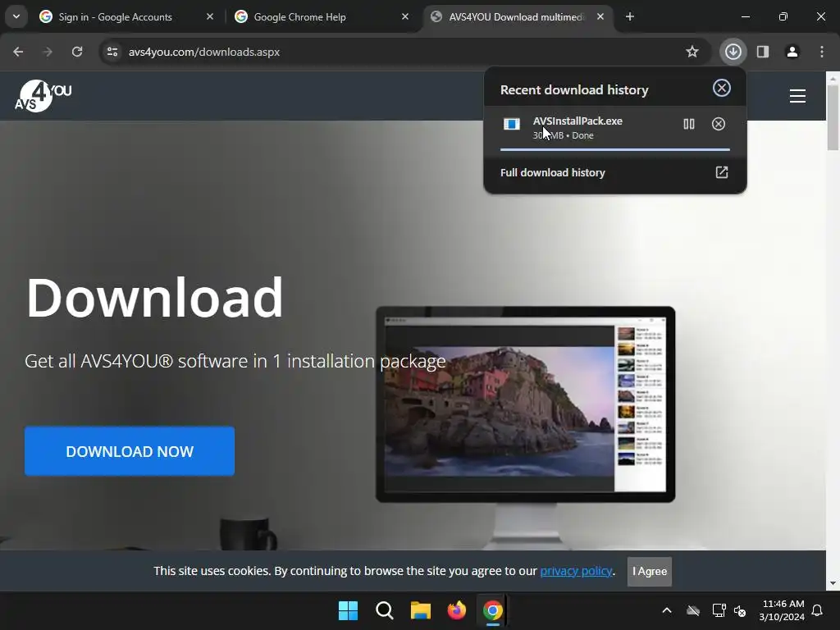Click the muted volume tray icon
This screenshot has height=630, width=840.
point(741,610)
